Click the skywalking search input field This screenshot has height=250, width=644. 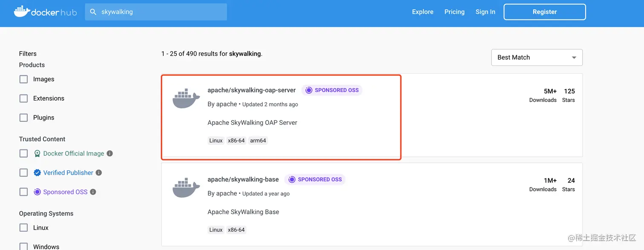point(156,12)
